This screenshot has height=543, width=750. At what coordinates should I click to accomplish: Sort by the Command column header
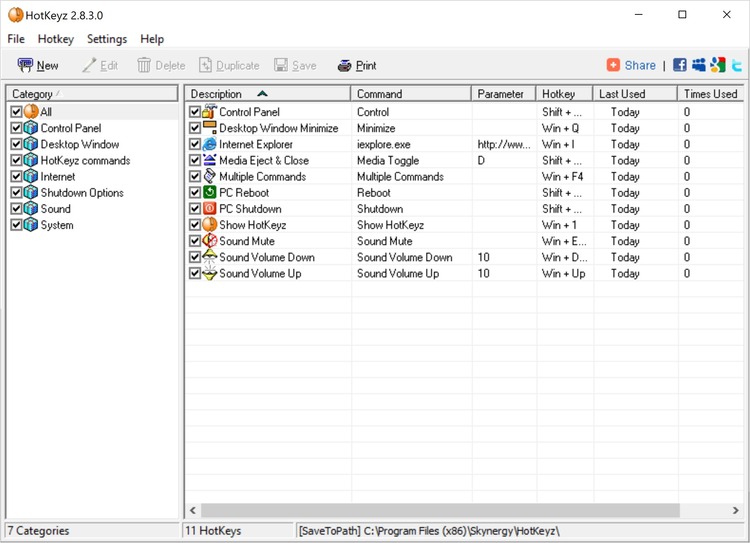point(411,94)
